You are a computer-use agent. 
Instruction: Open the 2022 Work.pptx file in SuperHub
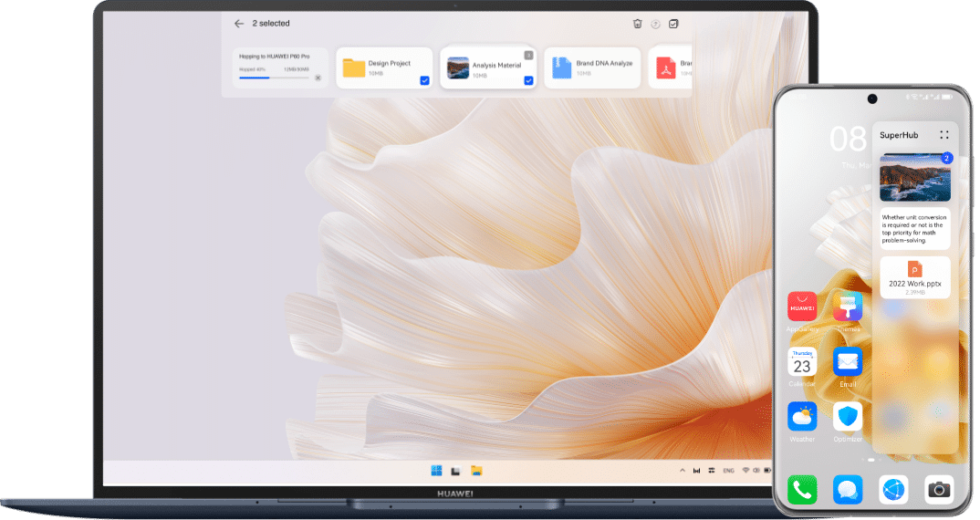914,277
